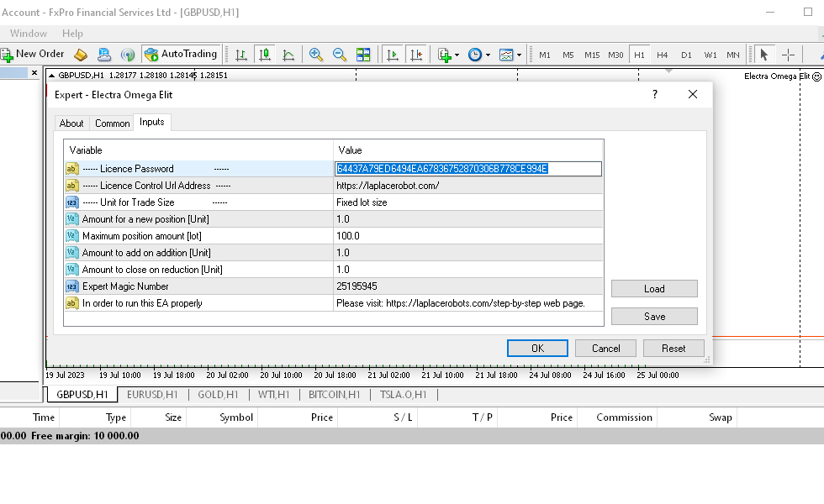Toggle the AutoTrading button
This screenshot has height=504, width=824.
(x=182, y=54)
